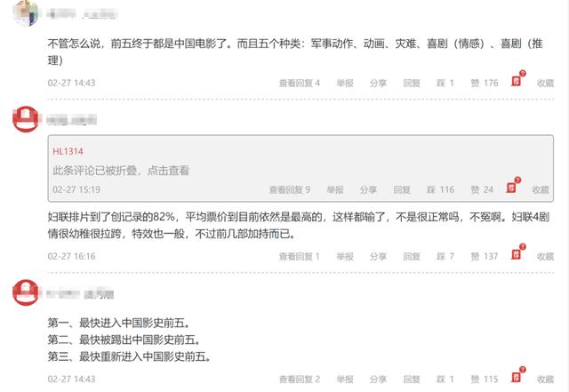Click the red recommend badge on the last comment
The image size is (569, 392).
517,375
